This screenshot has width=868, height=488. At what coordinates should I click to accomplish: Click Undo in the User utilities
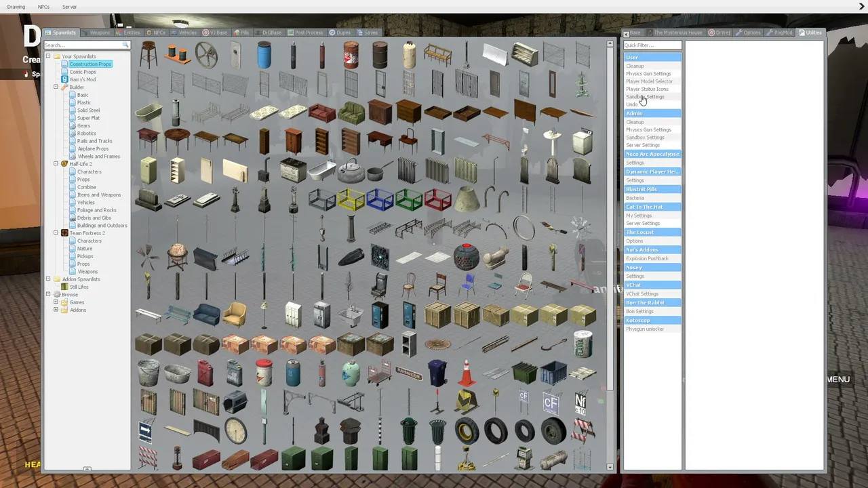click(631, 104)
